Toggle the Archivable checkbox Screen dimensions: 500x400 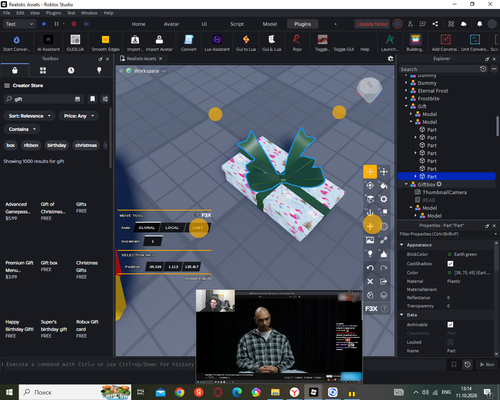click(x=450, y=325)
